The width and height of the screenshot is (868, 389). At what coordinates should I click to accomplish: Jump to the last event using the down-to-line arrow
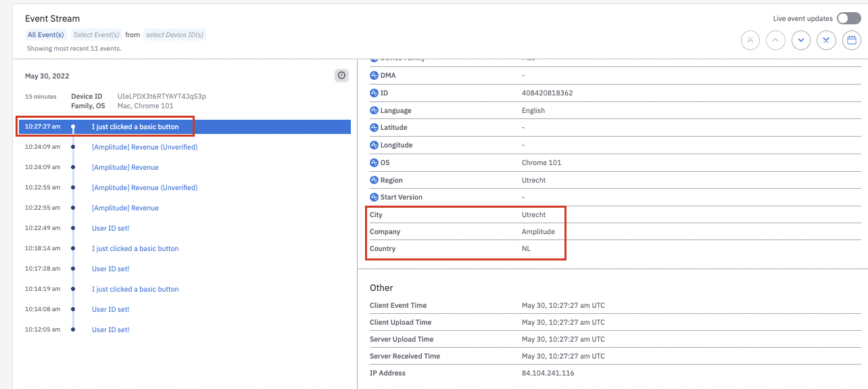click(x=826, y=41)
